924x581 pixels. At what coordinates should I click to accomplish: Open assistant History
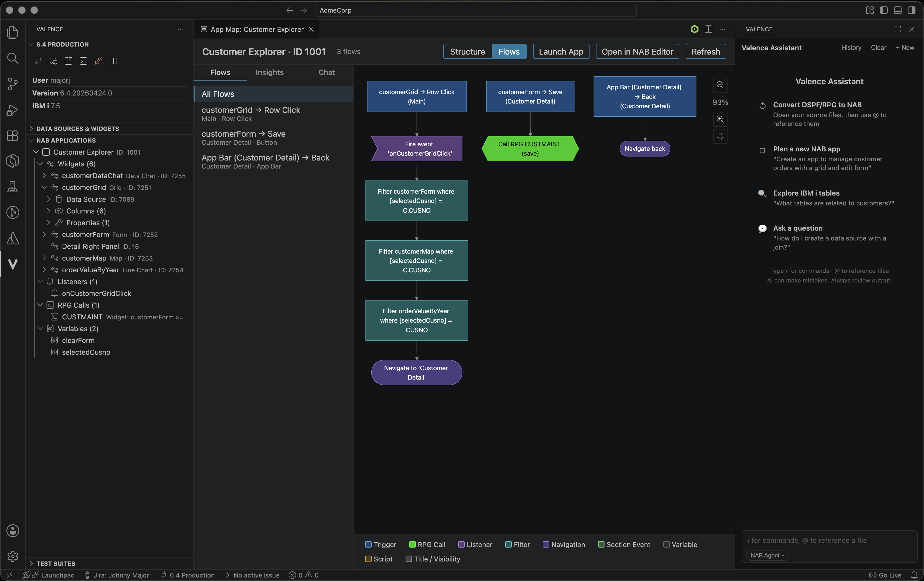851,48
